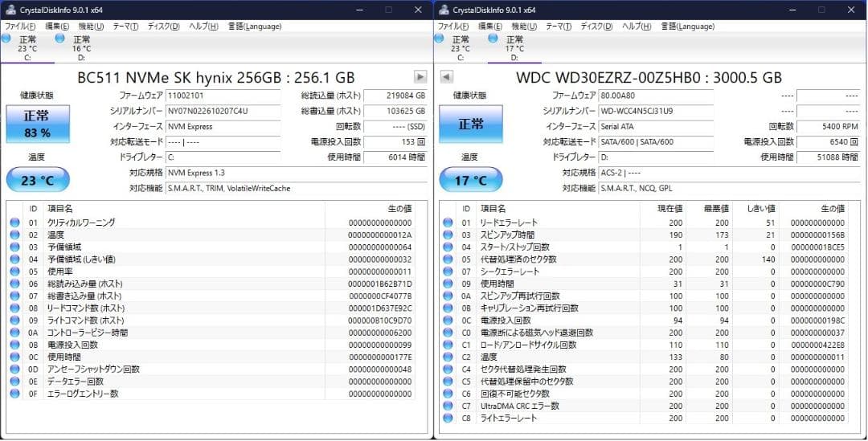Click status icon for 回復不可能セクタ数 row
Viewport: 868px width, 441px height.
coord(448,394)
